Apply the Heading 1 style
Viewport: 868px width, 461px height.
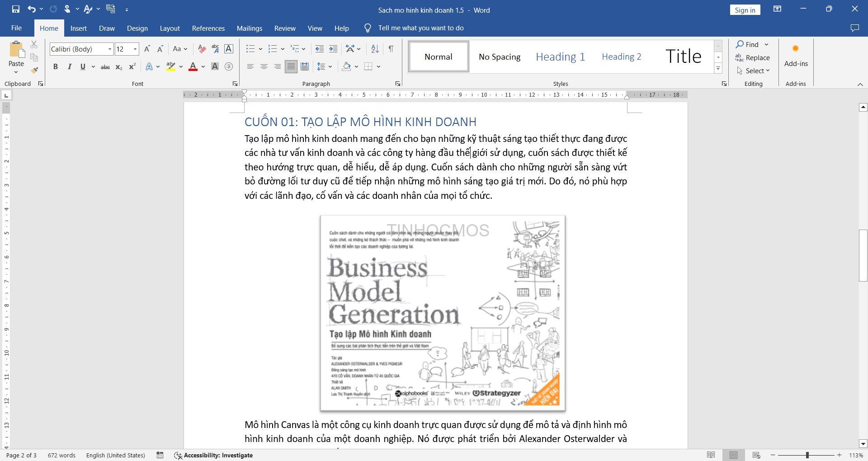560,56
